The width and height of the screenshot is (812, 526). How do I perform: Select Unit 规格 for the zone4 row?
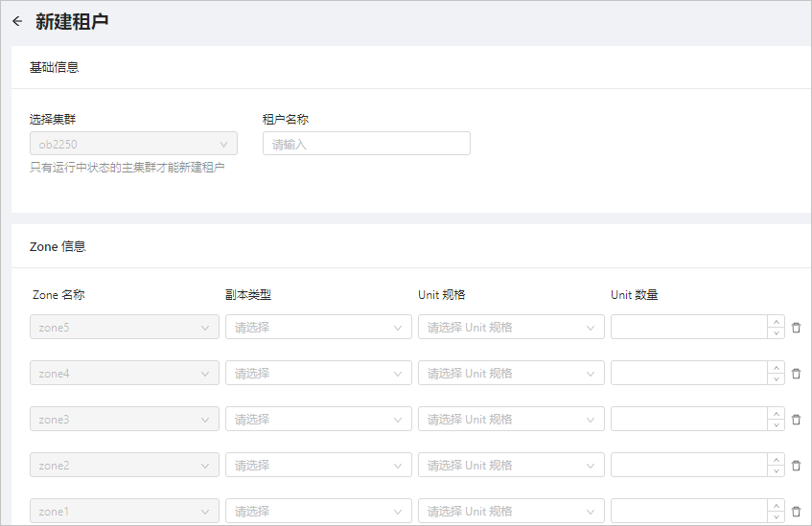(511, 373)
